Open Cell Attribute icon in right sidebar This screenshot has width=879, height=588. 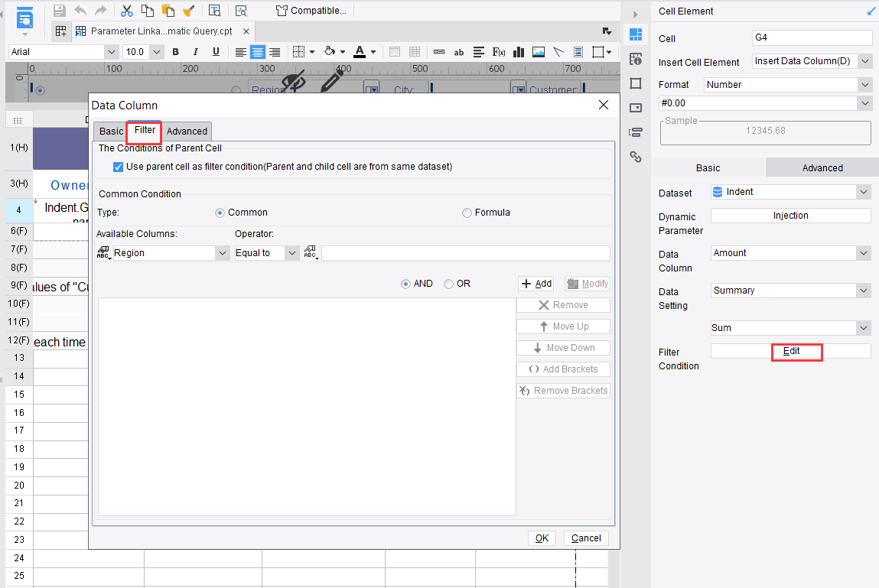(x=636, y=59)
